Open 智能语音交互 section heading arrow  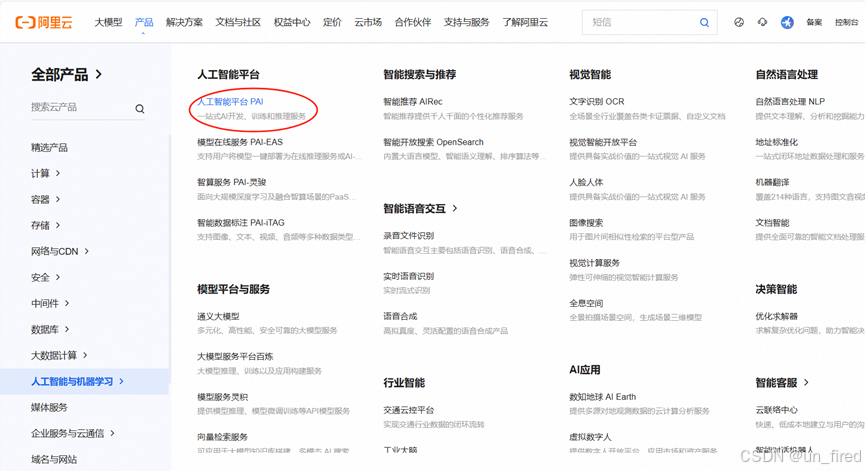pyautogui.click(x=455, y=208)
